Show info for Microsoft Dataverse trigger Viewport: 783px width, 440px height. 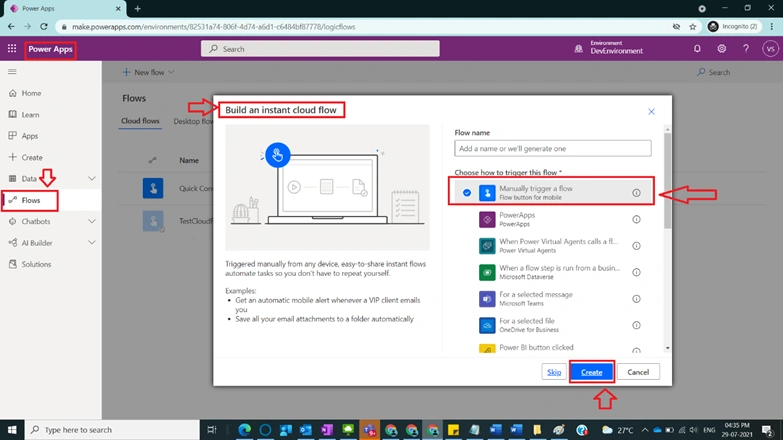636,272
